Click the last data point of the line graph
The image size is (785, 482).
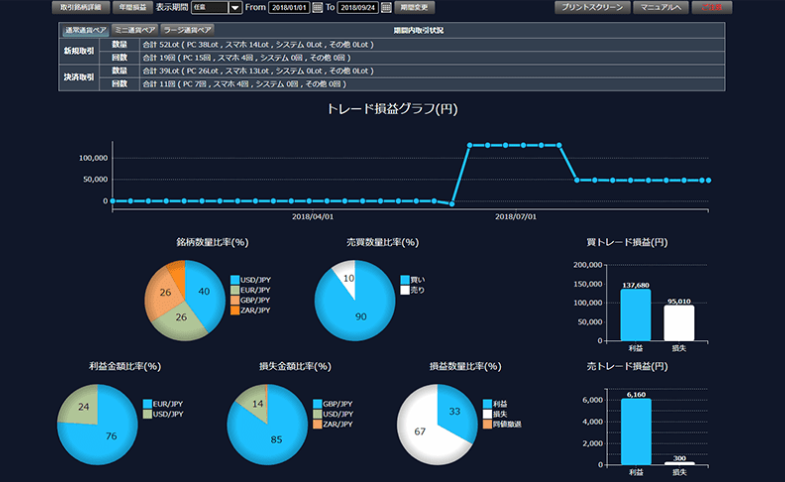[x=708, y=180]
